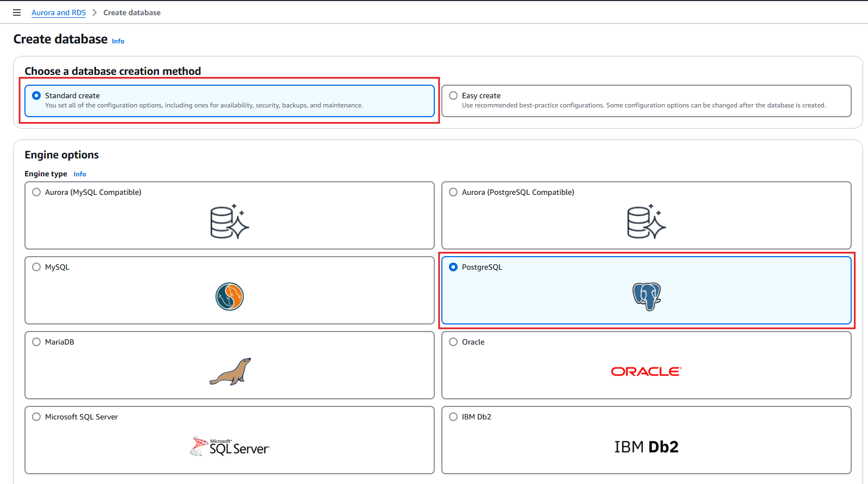Select the MySQL engine radio button
This screenshot has width=868, height=484.
[x=36, y=267]
